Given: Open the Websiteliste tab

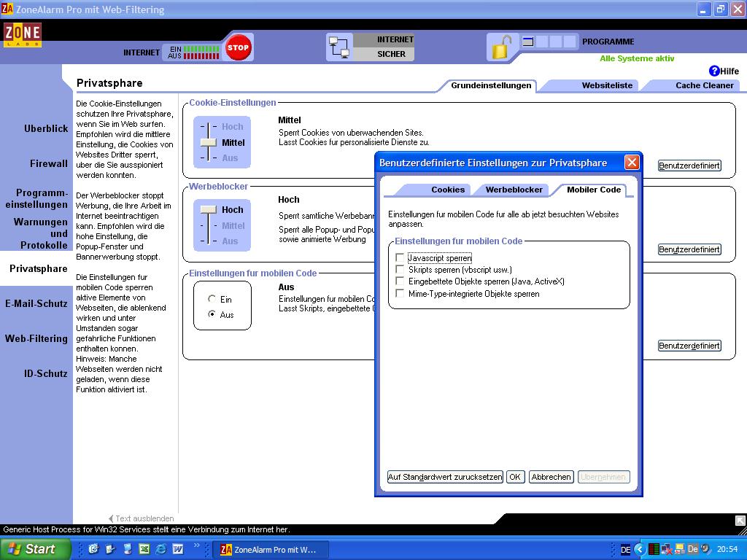Looking at the screenshot, I should pyautogui.click(x=607, y=85).
